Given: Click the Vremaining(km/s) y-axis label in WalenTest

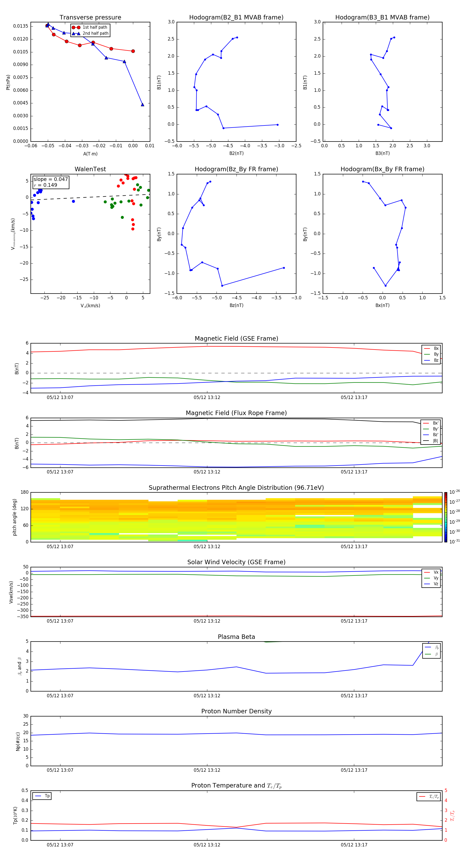Looking at the screenshot, I should coord(13,234).
